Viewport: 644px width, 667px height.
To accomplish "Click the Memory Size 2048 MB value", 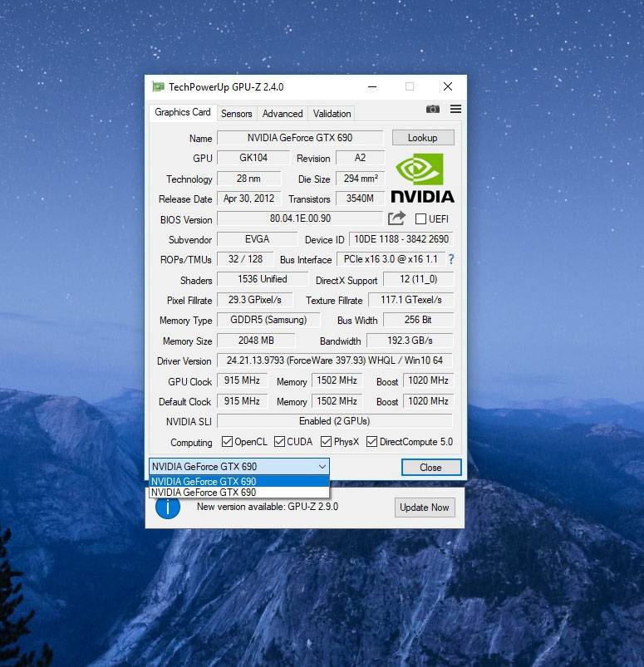I will [256, 341].
